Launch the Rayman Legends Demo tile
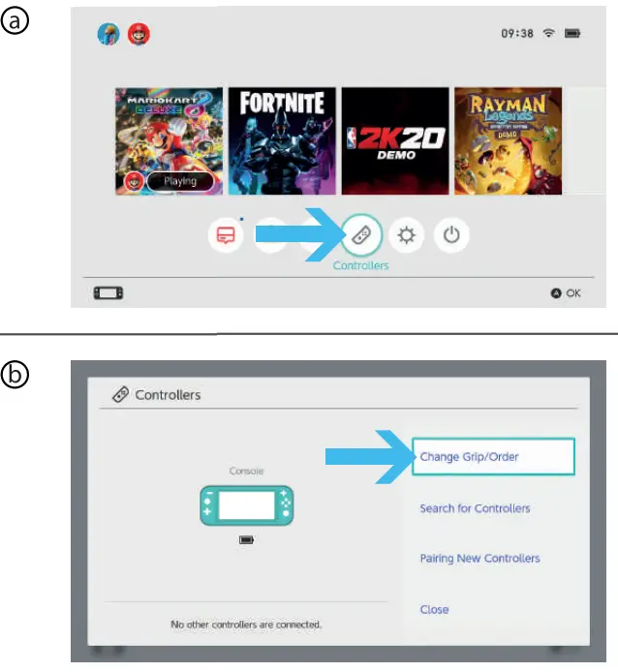618x672 pixels. coord(509,141)
